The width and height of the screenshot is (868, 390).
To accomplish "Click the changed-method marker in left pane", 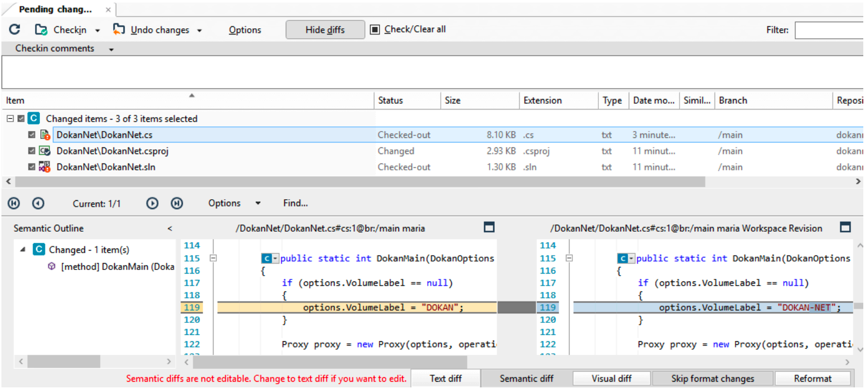I will click(x=270, y=258).
